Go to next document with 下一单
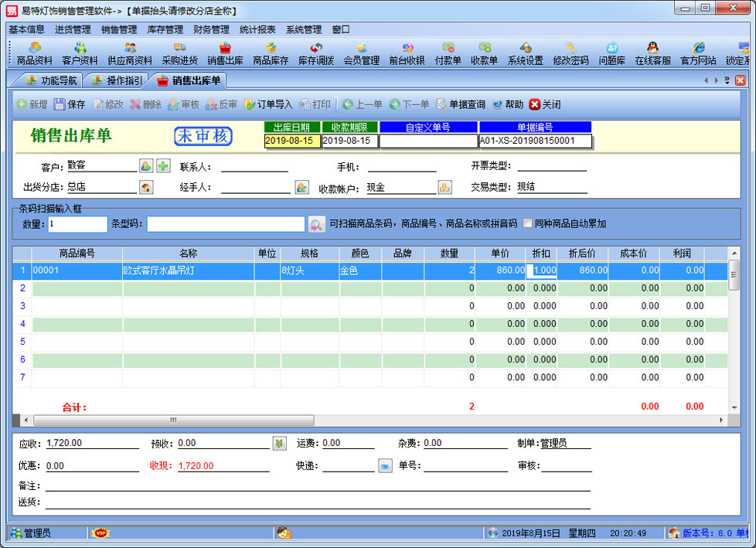Viewport: 756px width, 548px height. pos(410,104)
